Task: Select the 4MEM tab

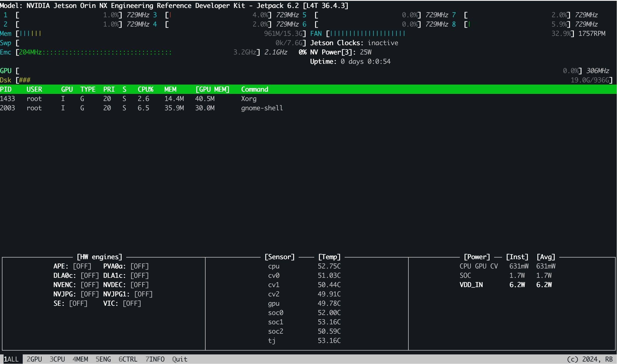Action: [x=80, y=359]
